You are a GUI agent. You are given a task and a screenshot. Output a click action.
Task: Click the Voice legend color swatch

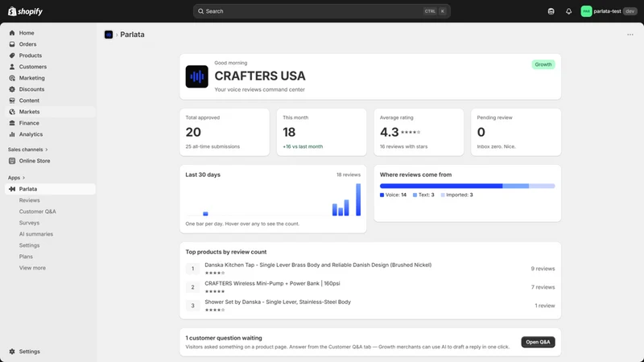pos(382,195)
